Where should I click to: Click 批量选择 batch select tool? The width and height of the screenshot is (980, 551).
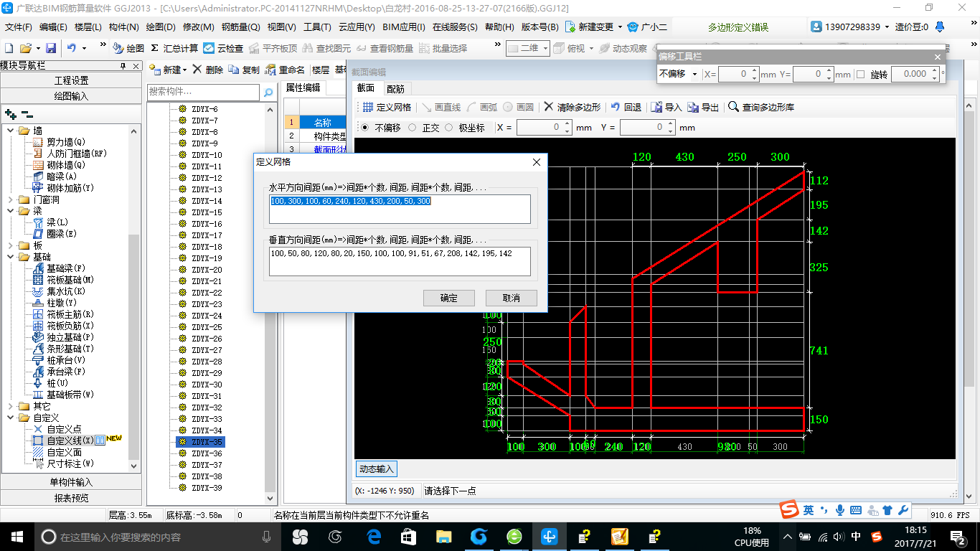tap(443, 48)
